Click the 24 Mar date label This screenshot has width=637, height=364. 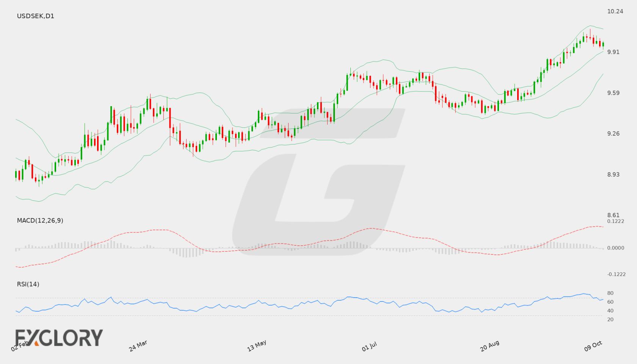(x=138, y=346)
